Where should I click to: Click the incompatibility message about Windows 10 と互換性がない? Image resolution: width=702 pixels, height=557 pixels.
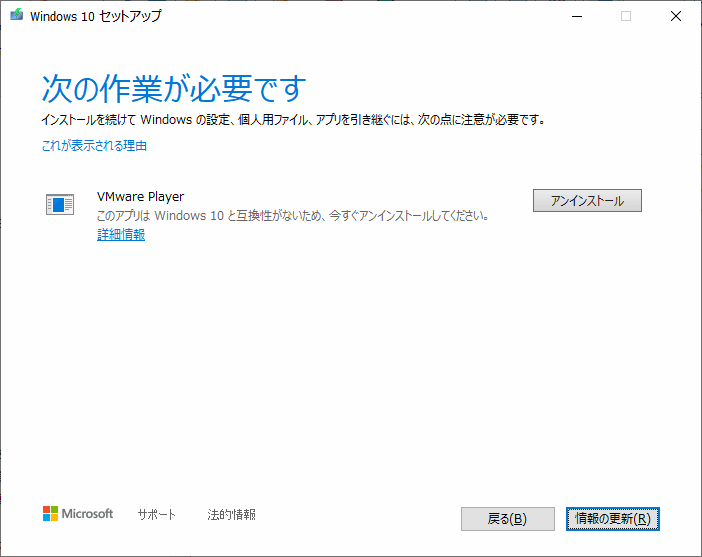pos(293,216)
